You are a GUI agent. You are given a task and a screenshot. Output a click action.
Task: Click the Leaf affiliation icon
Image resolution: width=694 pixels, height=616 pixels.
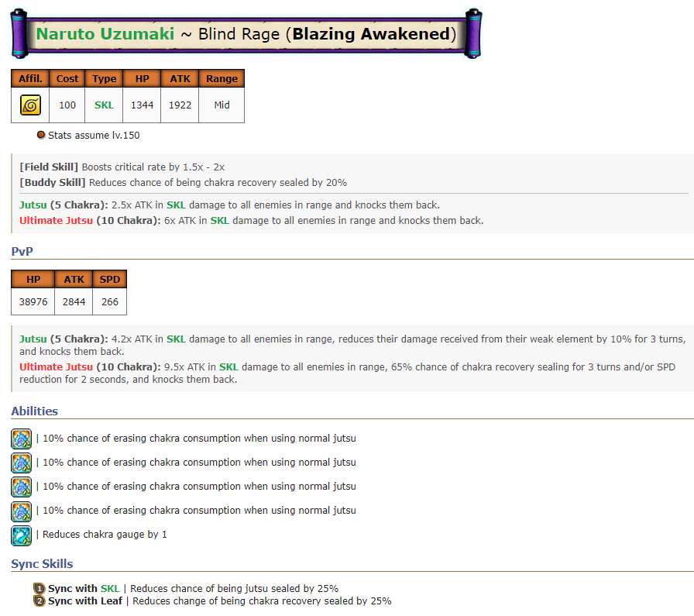30,105
